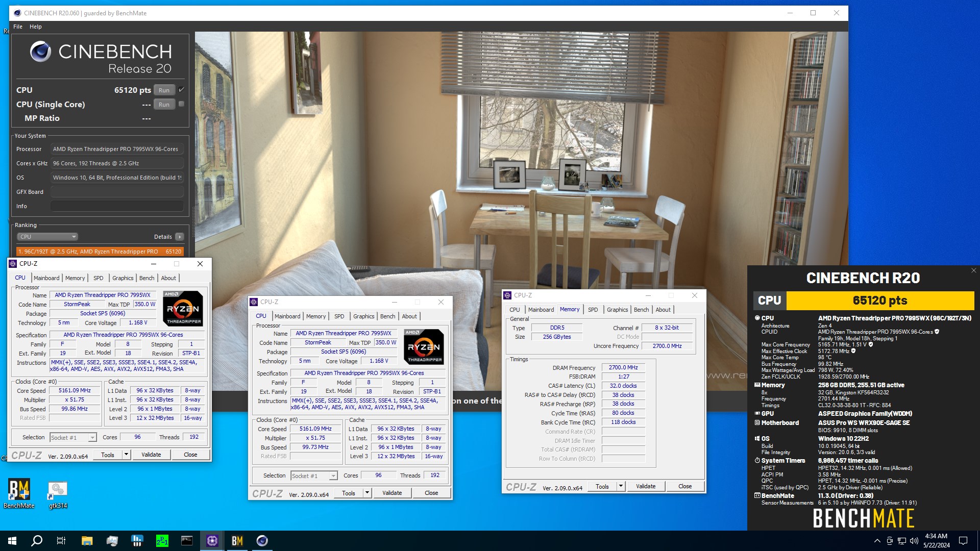
Task: Click the Info text field
Action: [117, 206]
